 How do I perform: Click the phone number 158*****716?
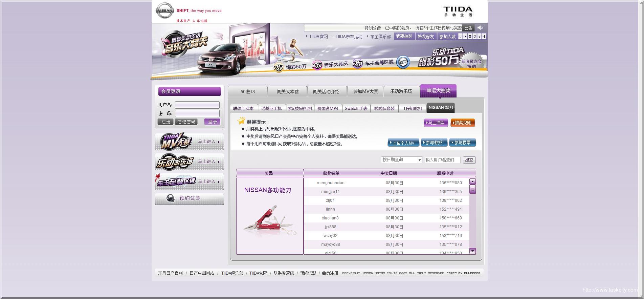point(450,236)
